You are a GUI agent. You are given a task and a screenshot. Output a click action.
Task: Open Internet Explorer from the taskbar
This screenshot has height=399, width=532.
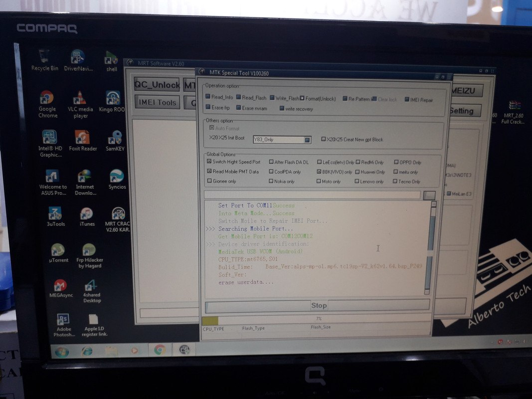(x=87, y=351)
